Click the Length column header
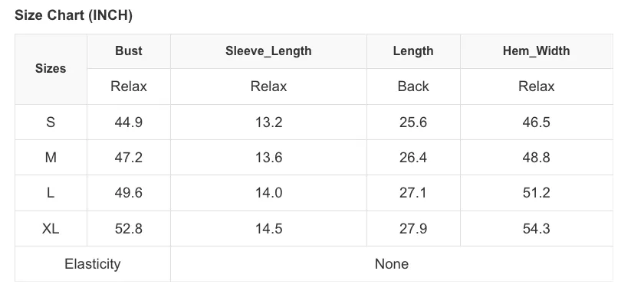644x297 pixels. pyautogui.click(x=413, y=51)
